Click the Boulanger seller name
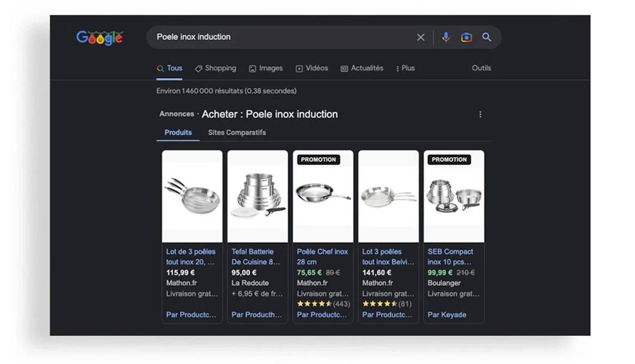This screenshot has width=635, height=364. (x=444, y=283)
